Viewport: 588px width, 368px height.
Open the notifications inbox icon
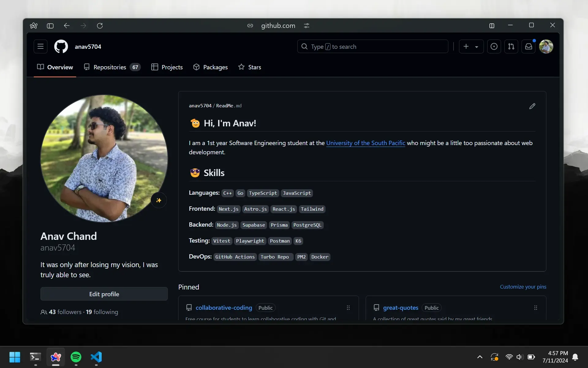pyautogui.click(x=529, y=46)
